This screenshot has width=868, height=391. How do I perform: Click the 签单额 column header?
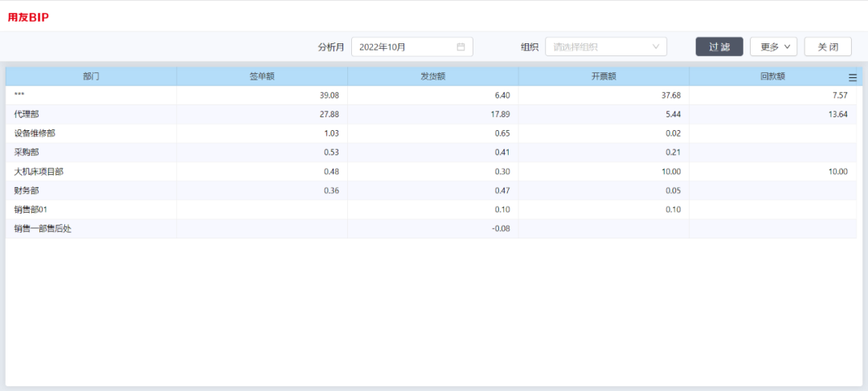coord(262,77)
